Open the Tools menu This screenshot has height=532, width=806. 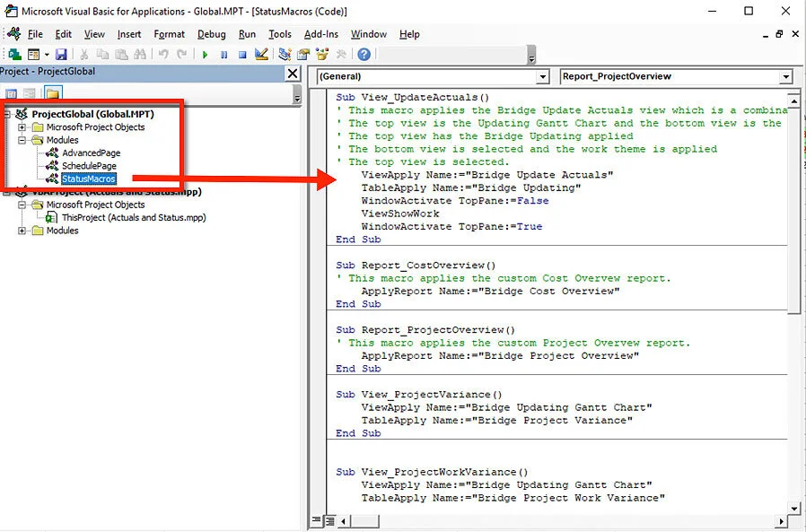tap(280, 34)
